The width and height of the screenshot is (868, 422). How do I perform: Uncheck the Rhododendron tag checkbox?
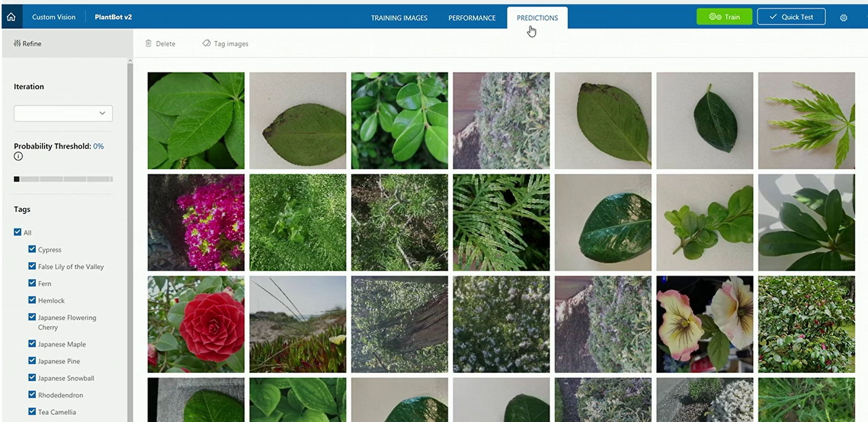coord(32,394)
